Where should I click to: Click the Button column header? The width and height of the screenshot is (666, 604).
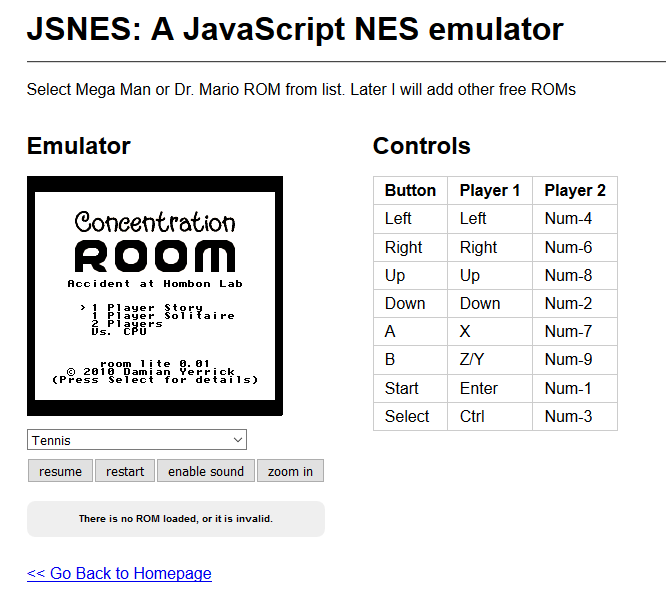[x=410, y=190]
